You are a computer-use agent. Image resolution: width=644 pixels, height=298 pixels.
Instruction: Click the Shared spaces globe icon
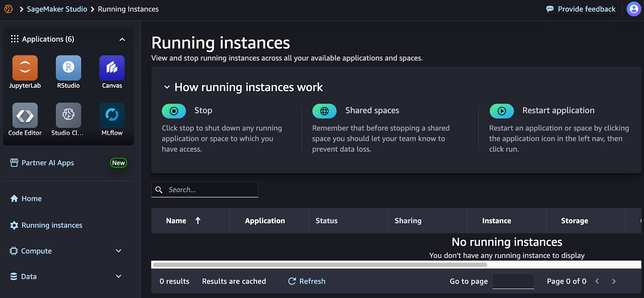tap(324, 111)
